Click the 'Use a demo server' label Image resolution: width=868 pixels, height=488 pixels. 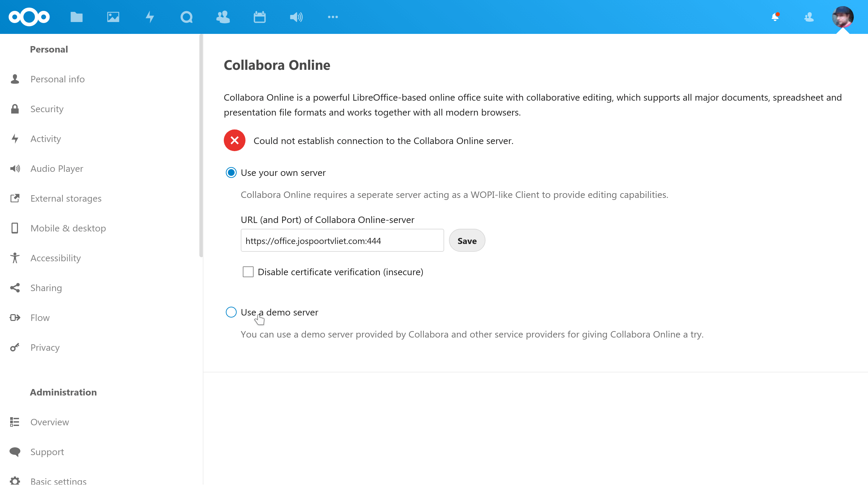point(279,312)
